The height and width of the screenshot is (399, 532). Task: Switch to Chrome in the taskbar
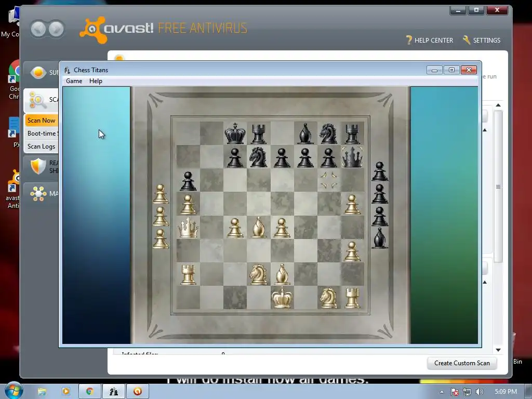click(89, 392)
